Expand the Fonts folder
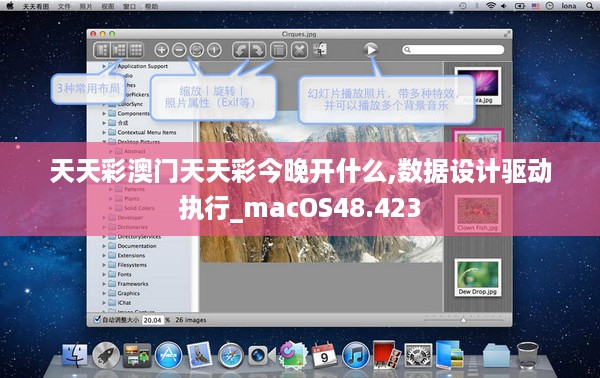This screenshot has height=378, width=600. [104, 274]
